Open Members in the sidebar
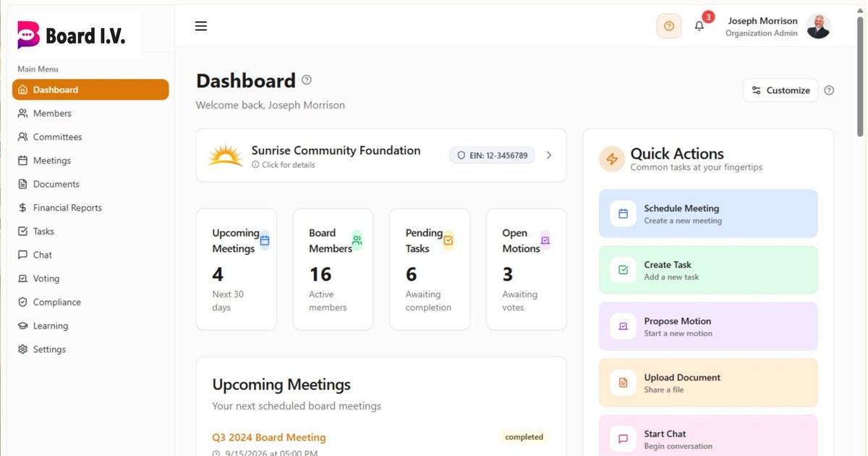868x456 pixels. tap(90, 114)
